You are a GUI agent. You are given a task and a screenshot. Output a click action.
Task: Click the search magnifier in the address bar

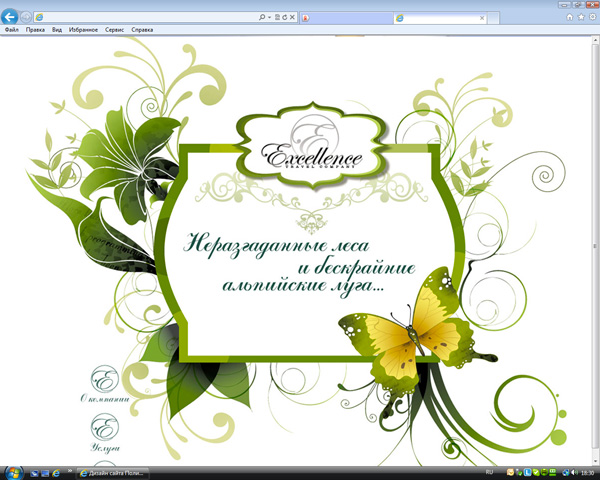(x=262, y=17)
